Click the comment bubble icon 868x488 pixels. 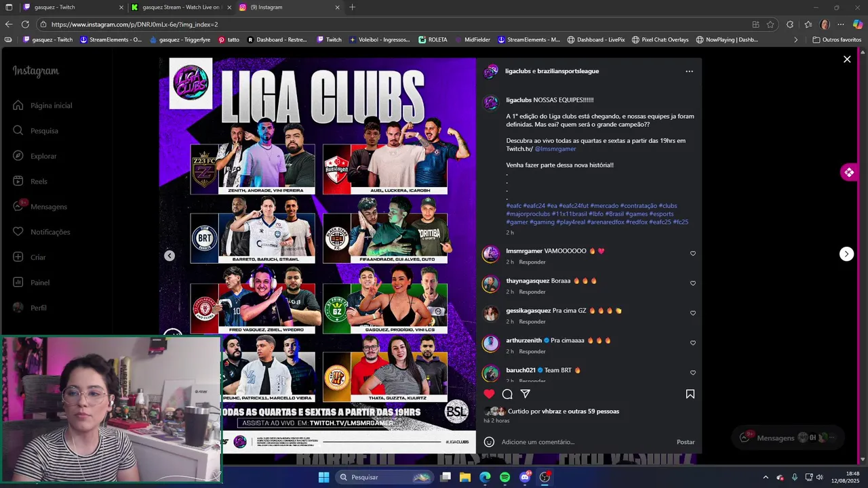[507, 394]
